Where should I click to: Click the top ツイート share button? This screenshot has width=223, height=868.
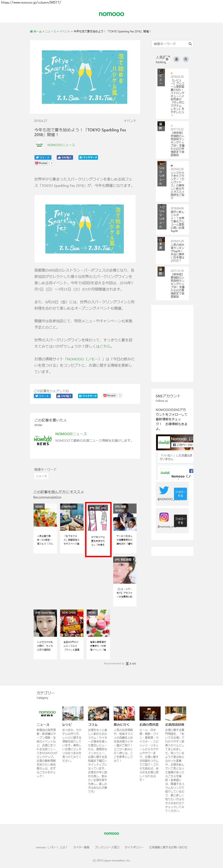[x=43, y=157]
